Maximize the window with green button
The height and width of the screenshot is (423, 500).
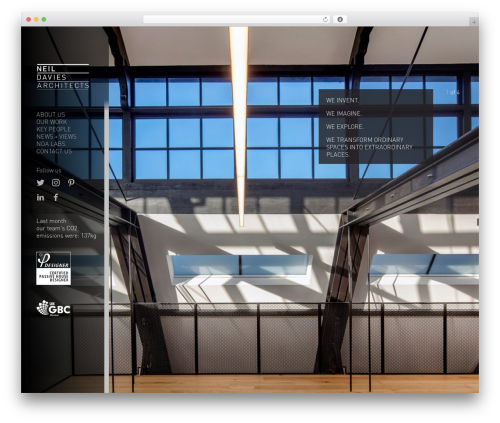tap(44, 19)
